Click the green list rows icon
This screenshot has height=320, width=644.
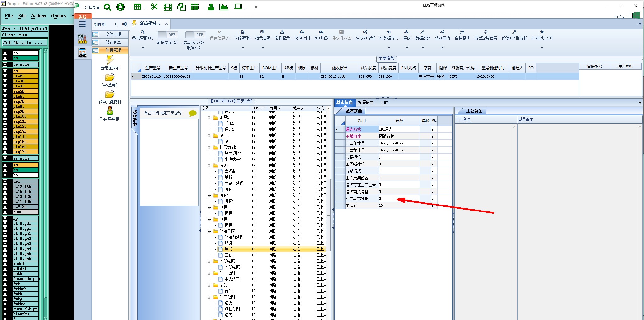coord(195,7)
